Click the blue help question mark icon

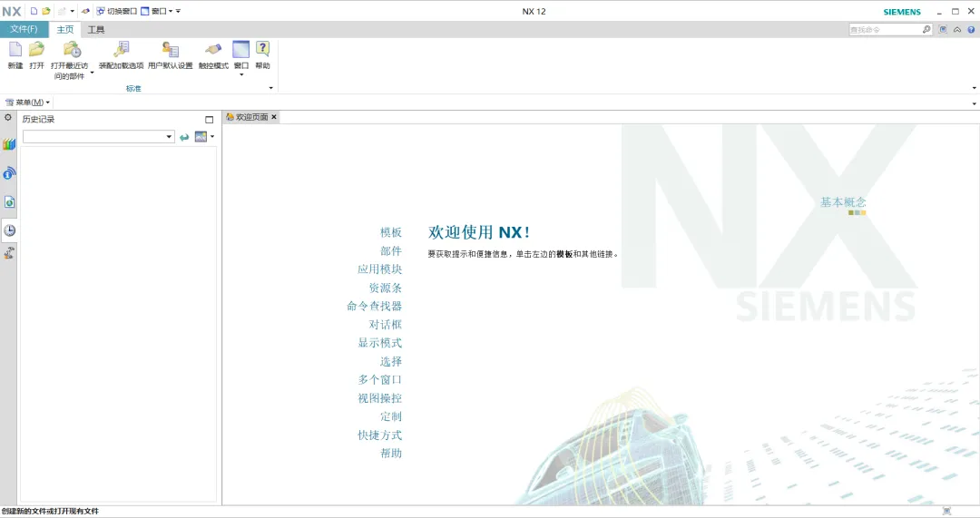click(971, 29)
